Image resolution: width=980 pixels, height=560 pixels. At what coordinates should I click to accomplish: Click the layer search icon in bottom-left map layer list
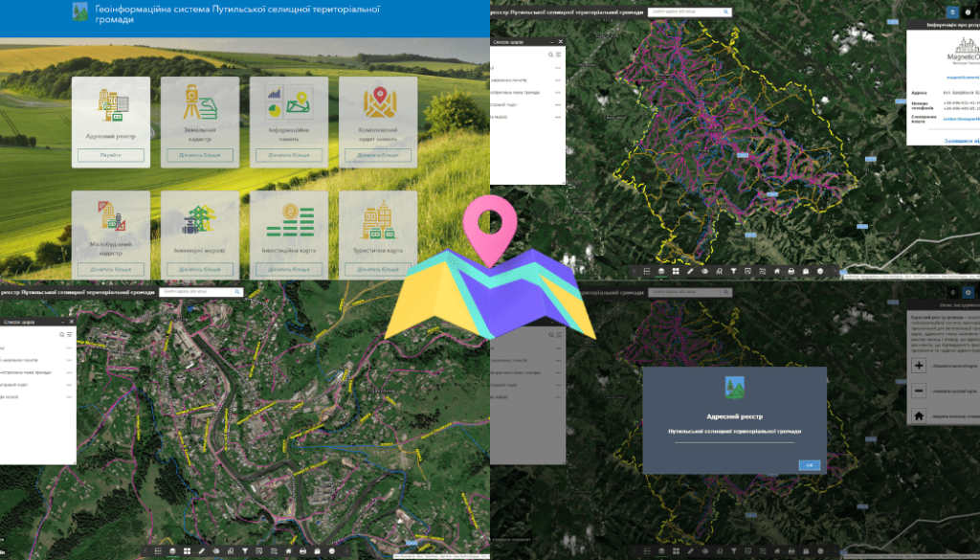click(x=62, y=335)
